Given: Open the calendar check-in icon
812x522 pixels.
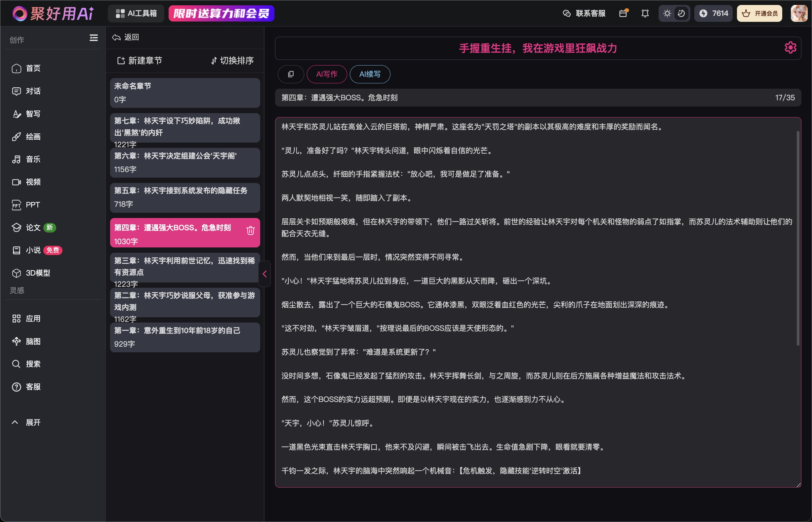Looking at the screenshot, I should pyautogui.click(x=623, y=14).
